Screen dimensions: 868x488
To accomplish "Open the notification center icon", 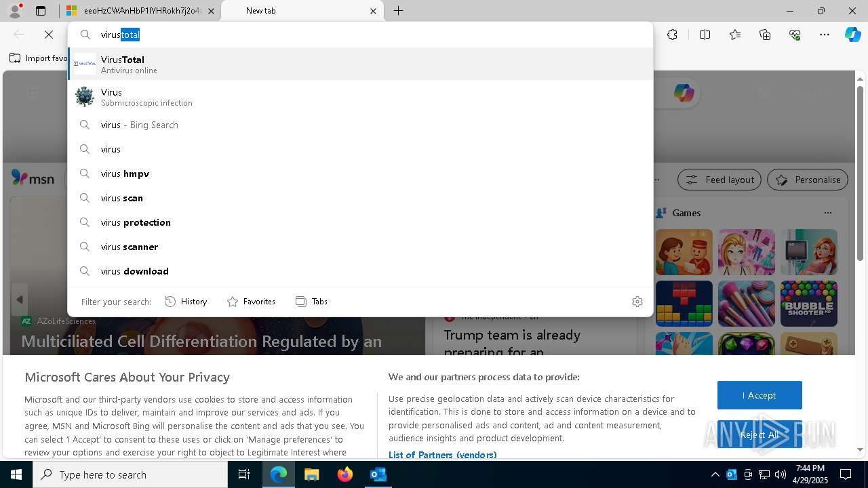I will (x=846, y=474).
